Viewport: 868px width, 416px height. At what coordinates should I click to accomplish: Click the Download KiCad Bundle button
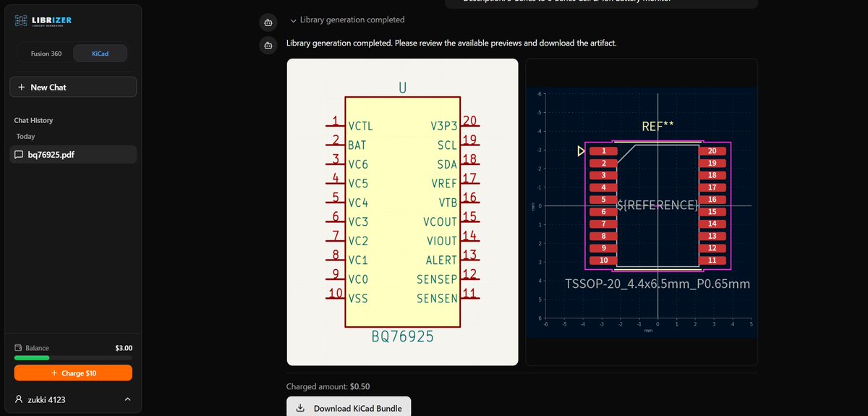349,408
